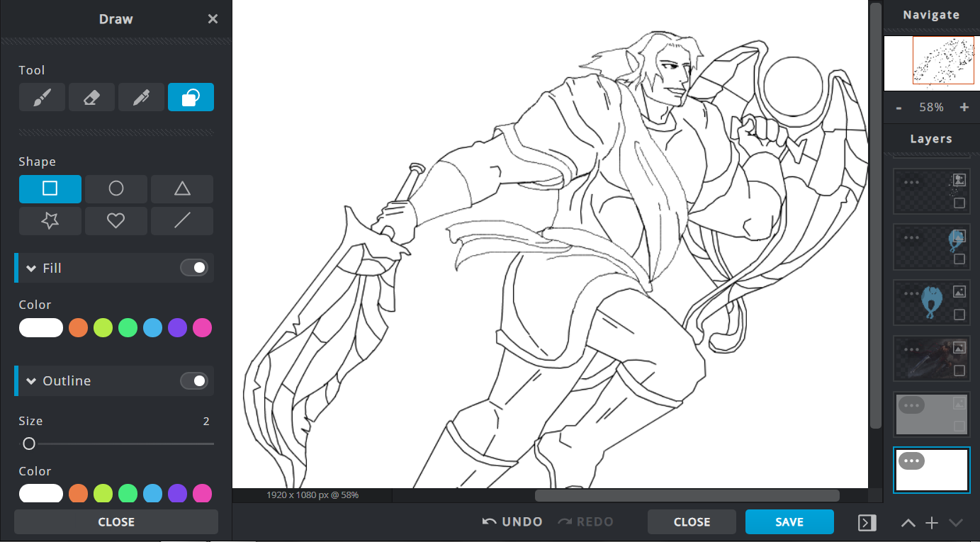Toggle visibility checkbox of top dotted layer
Screen dimensions: 980x542
(959, 203)
